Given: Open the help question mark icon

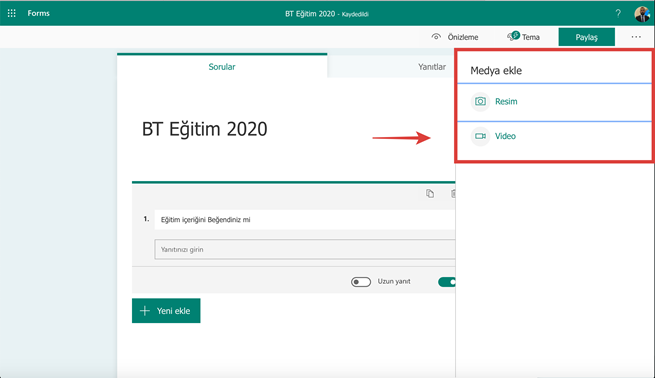Looking at the screenshot, I should (618, 13).
